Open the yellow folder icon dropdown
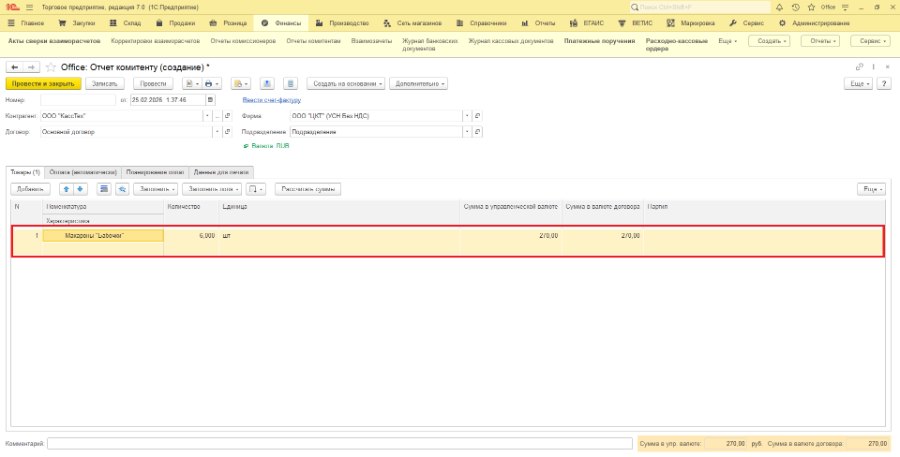 [x=240, y=84]
